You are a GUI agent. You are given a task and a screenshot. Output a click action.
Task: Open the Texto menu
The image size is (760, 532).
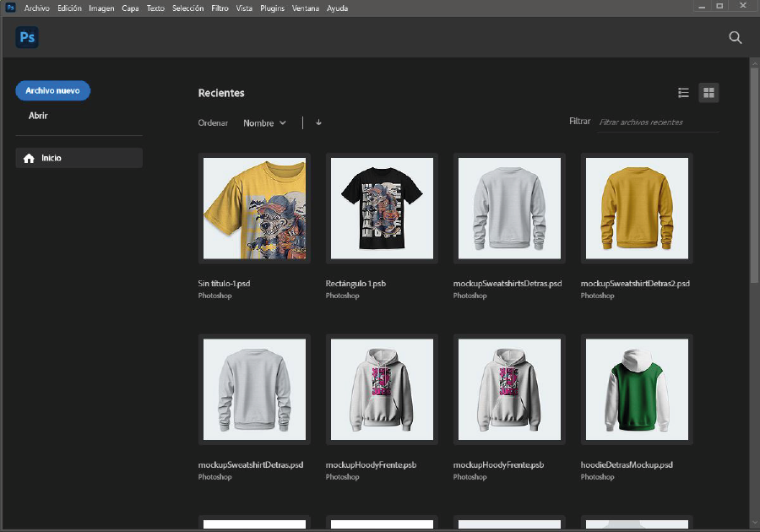coord(155,8)
